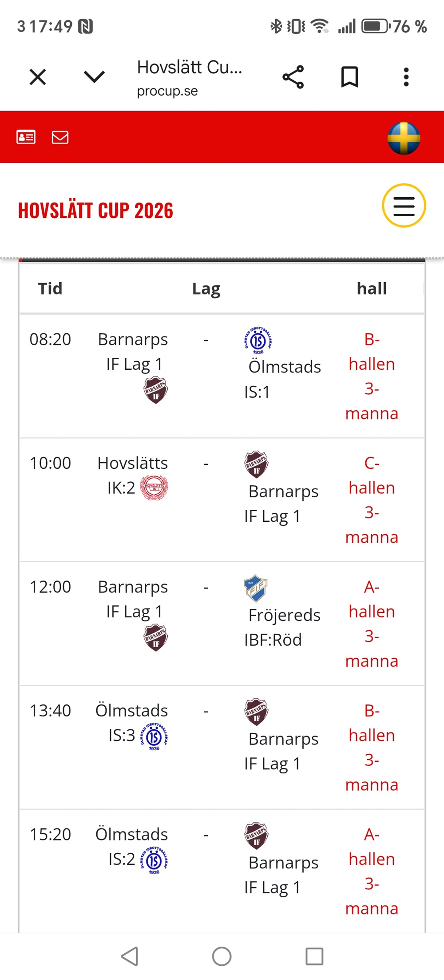
Task: Open B-hallen 3-manna link for 08:20 match
Action: tap(372, 376)
